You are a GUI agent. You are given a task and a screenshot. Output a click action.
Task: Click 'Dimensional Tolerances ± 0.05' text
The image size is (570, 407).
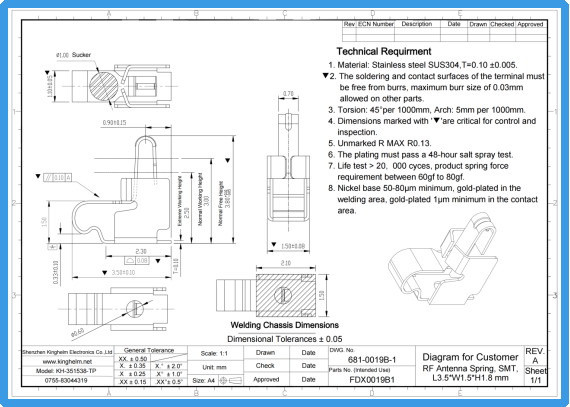click(x=285, y=339)
